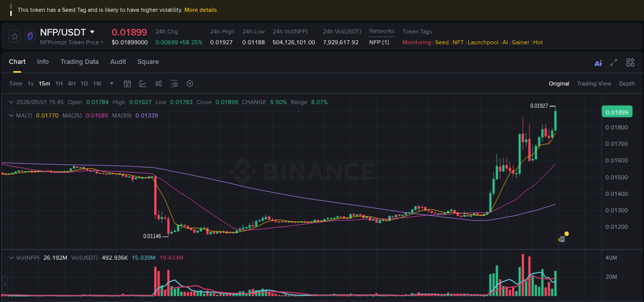Add NFP/USDT to favorites with star icon
This screenshot has width=644, height=302.
click(14, 36)
